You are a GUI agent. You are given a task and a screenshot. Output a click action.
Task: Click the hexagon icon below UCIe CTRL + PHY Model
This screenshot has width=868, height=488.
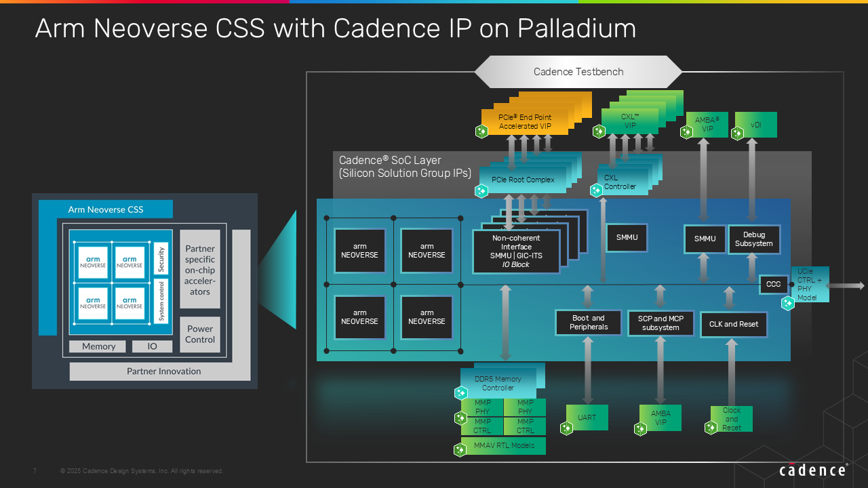click(788, 303)
